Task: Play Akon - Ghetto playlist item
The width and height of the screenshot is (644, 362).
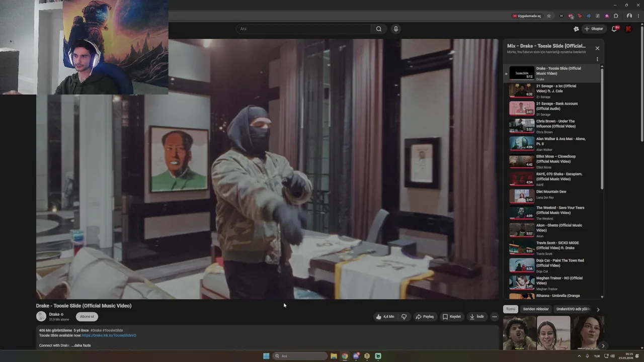Action: coord(552,230)
